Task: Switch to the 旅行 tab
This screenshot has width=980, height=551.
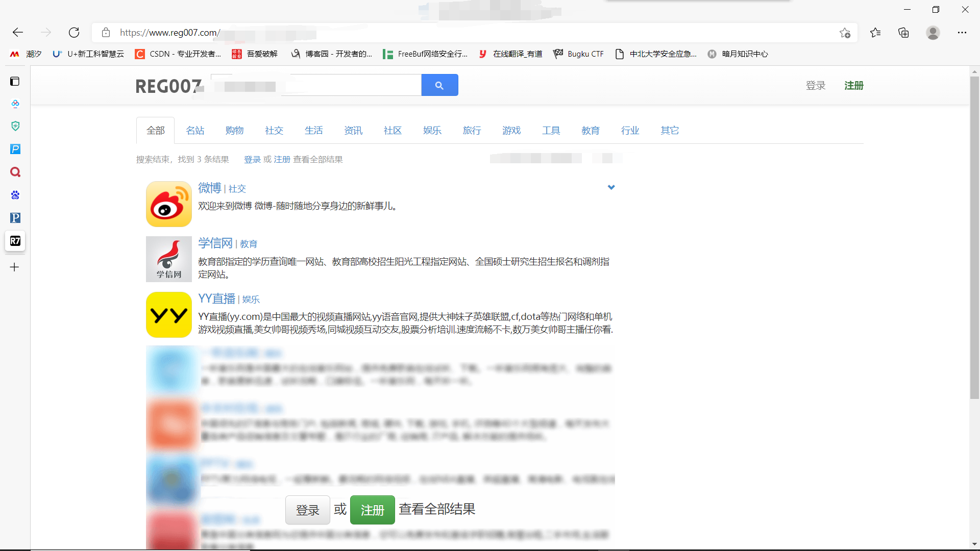Action: pos(472,131)
